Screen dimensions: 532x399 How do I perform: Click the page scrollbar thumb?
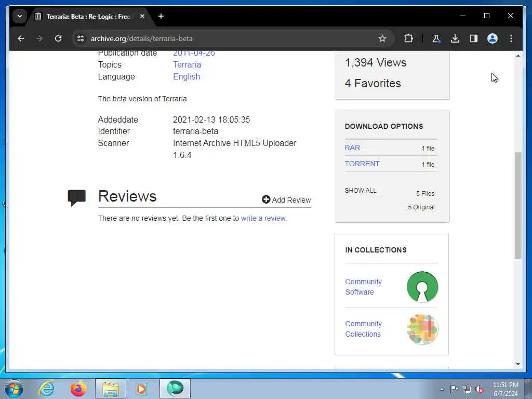(x=518, y=206)
